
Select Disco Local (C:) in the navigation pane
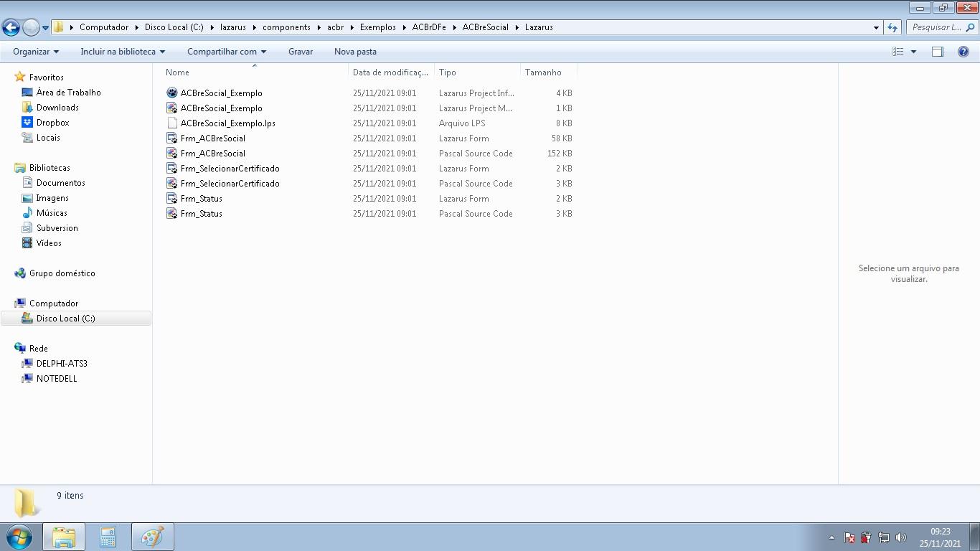coord(75,319)
